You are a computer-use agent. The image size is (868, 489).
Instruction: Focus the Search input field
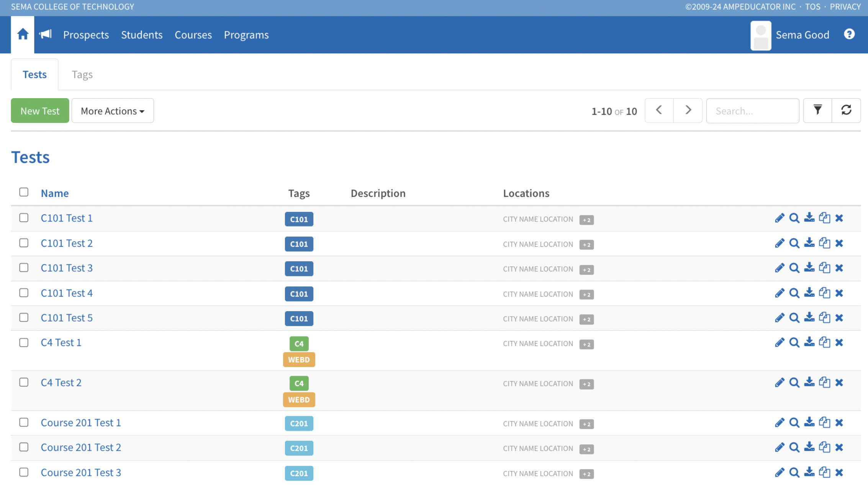tap(752, 111)
